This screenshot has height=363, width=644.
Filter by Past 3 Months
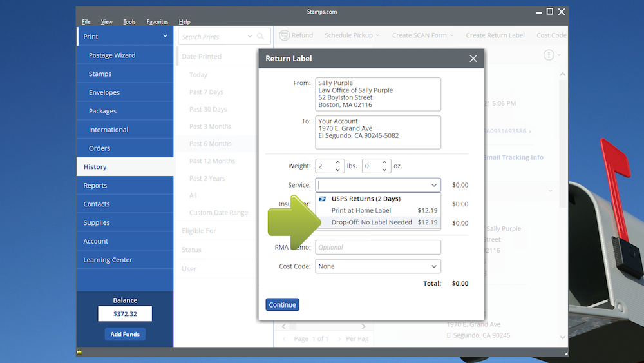[x=211, y=126]
